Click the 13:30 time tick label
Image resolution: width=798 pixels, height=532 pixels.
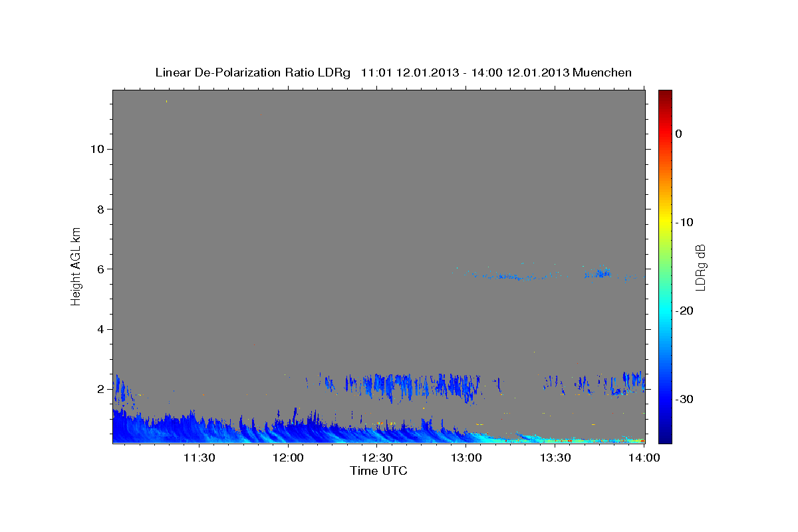click(x=555, y=458)
